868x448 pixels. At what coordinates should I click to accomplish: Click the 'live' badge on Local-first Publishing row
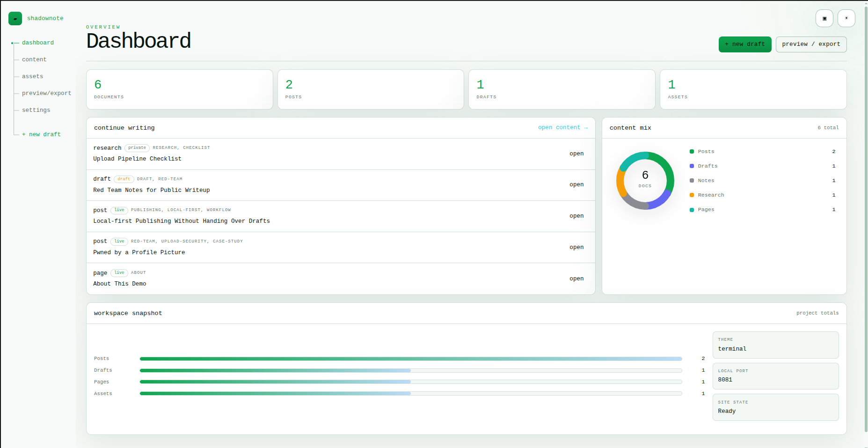point(119,210)
